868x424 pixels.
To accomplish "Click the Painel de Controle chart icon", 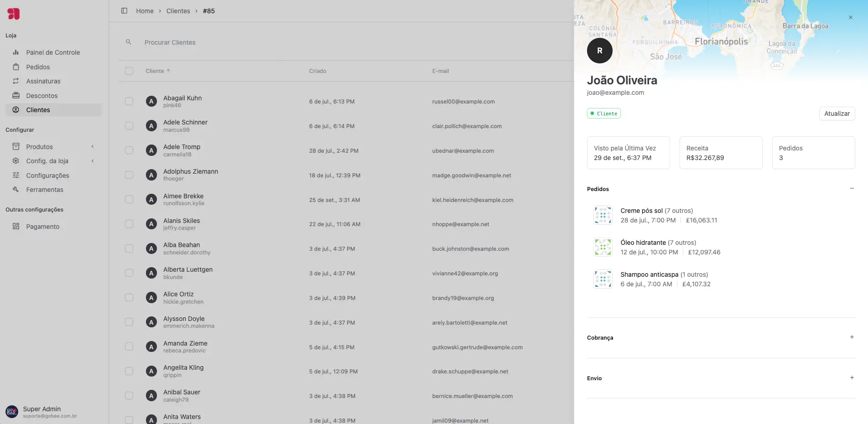I will [x=16, y=52].
